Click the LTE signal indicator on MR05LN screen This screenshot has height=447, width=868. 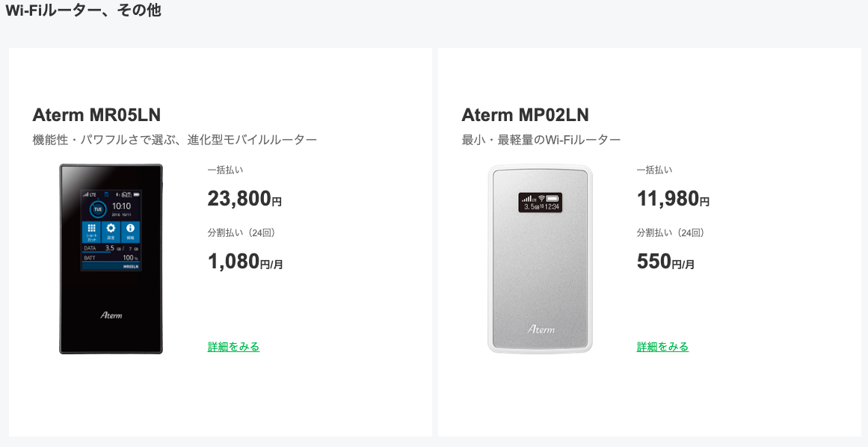(x=84, y=194)
